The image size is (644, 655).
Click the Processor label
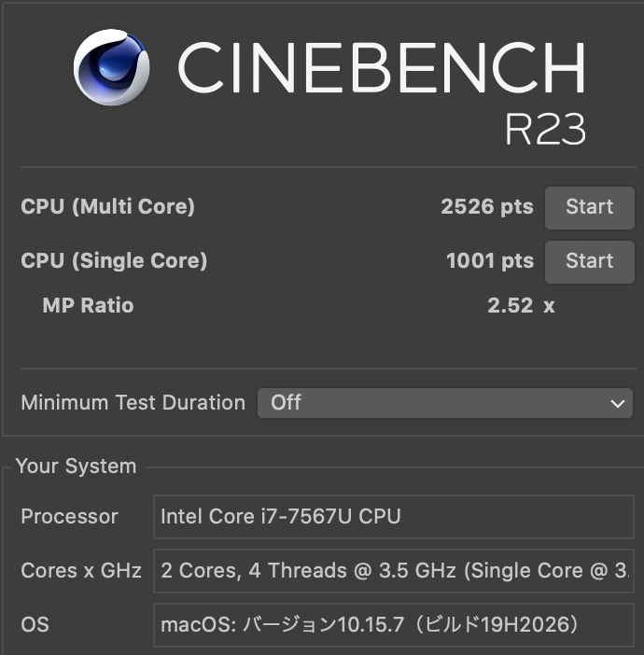point(70,517)
